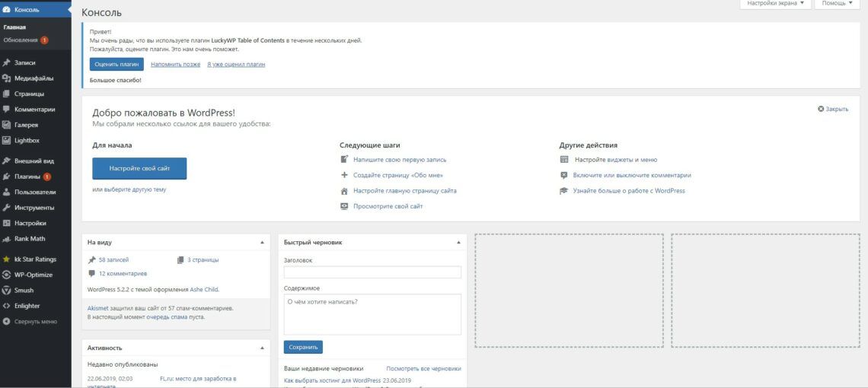Click the plus icon beside Создайте страницу «Обо мне»
This screenshot has height=388, width=868.
tap(344, 176)
